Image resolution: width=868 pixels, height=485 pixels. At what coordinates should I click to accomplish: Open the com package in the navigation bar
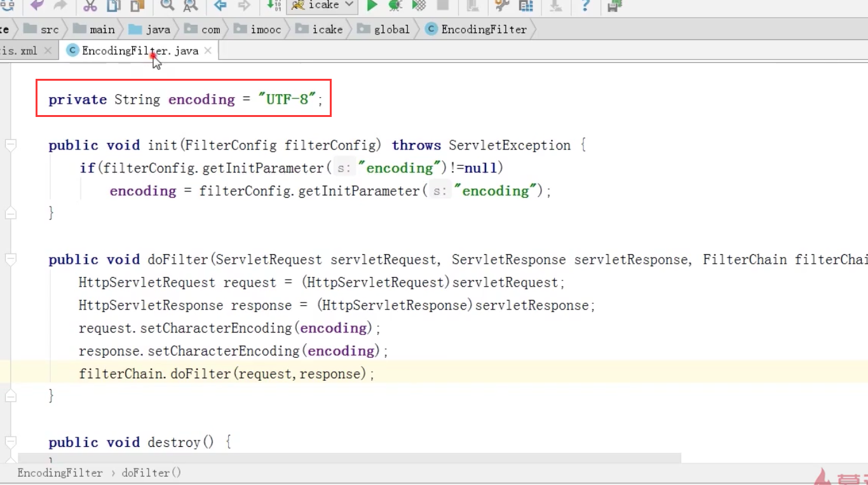[203, 29]
